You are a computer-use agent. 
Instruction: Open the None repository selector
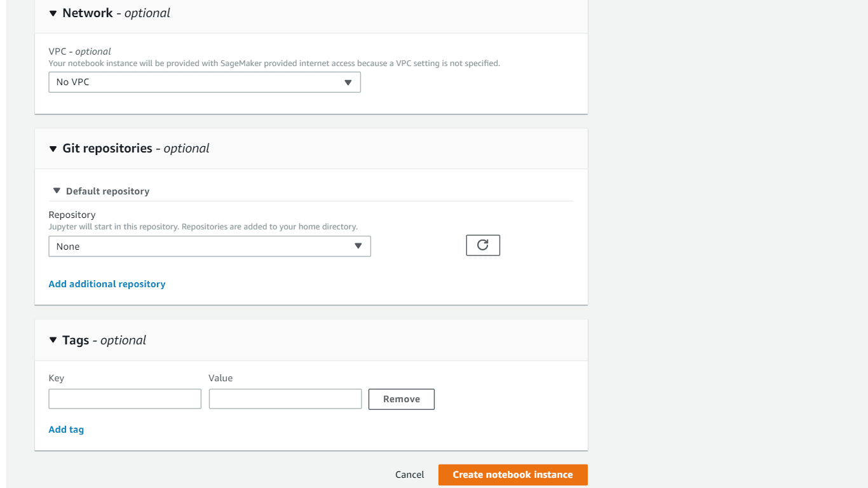click(210, 246)
